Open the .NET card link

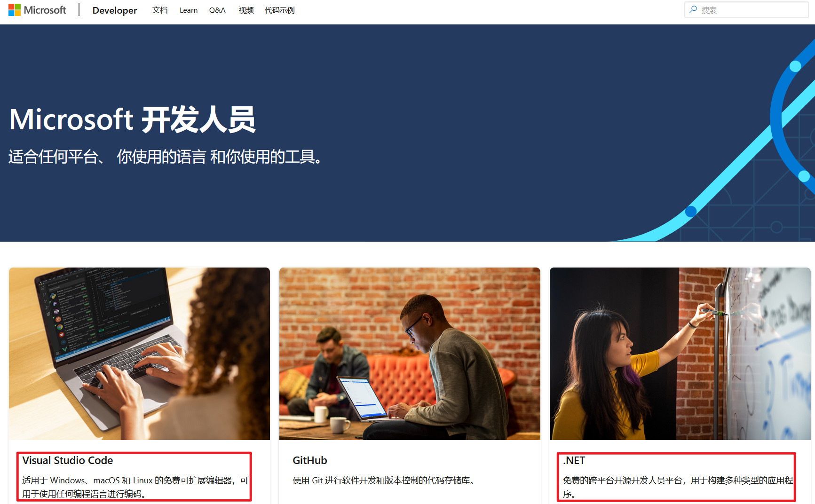[x=574, y=460]
